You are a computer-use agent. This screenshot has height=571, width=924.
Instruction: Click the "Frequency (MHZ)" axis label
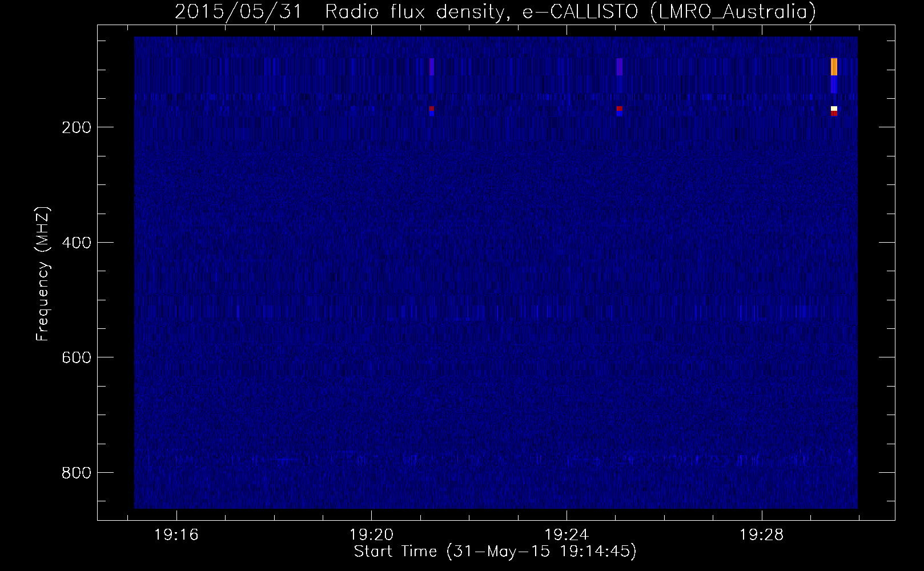43,274
